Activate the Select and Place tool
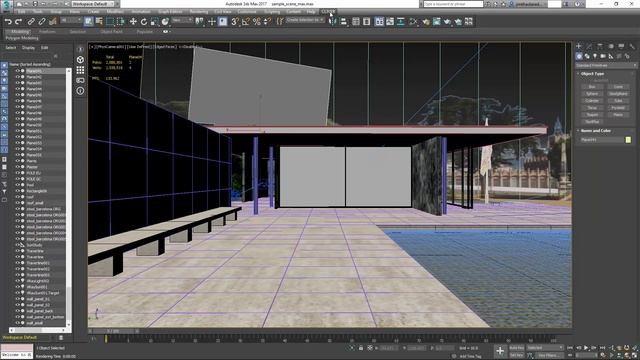The height and width of the screenshot is (360, 640). (165, 21)
